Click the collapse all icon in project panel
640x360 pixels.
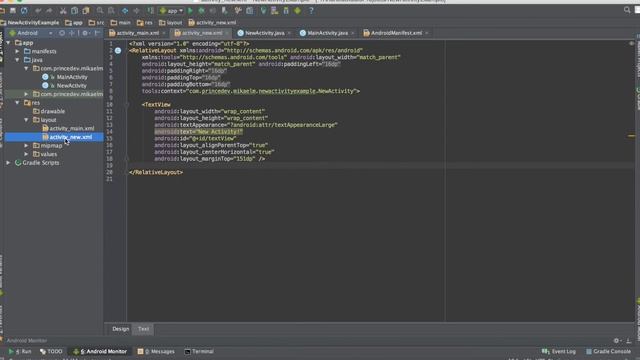point(72,33)
